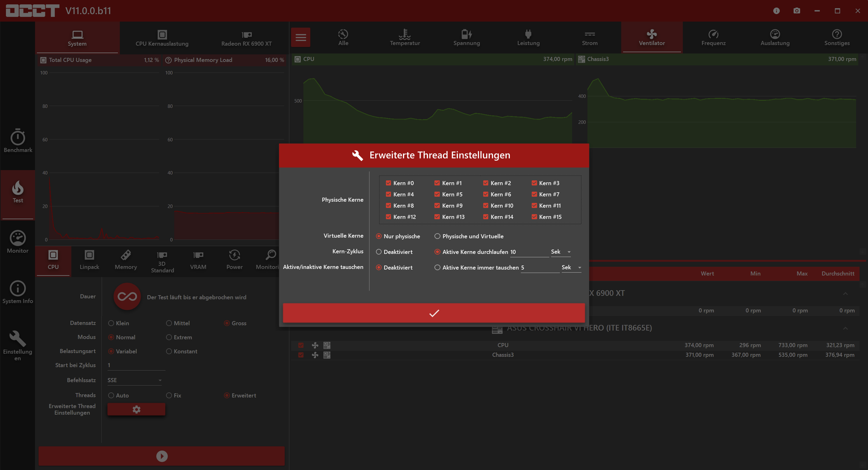The height and width of the screenshot is (470, 868).
Task: Select the Physische und Virtuelle option
Action: 437,236
